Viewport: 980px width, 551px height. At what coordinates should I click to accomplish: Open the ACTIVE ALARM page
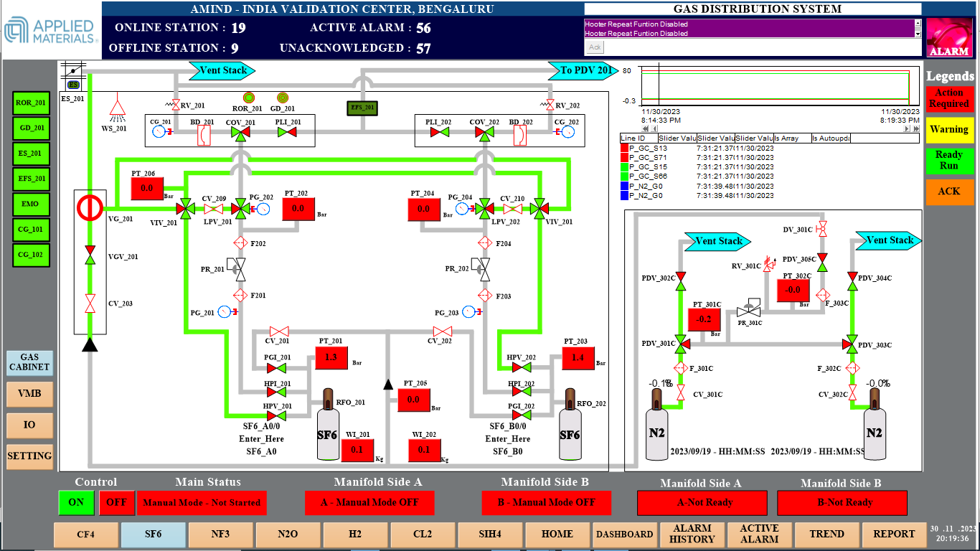pos(760,534)
